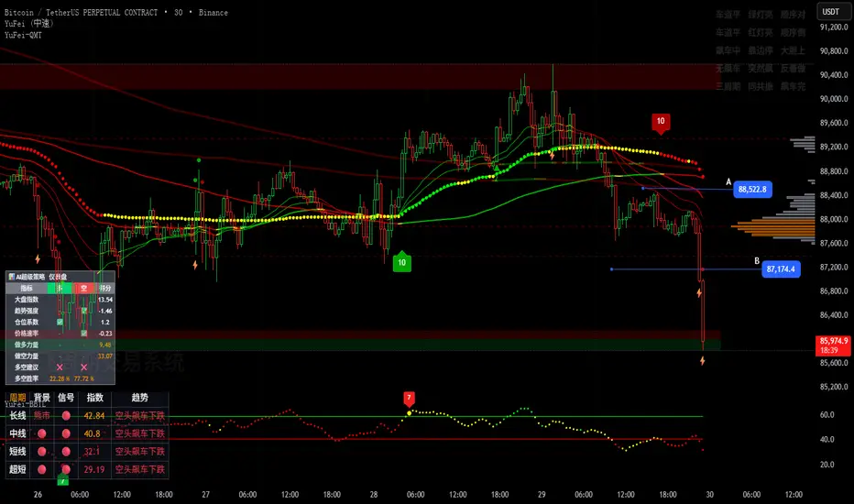Image resolution: width=854 pixels, height=504 pixels.
Task: Click the lightning icon near the 26 date
Action: pyautogui.click(x=38, y=258)
